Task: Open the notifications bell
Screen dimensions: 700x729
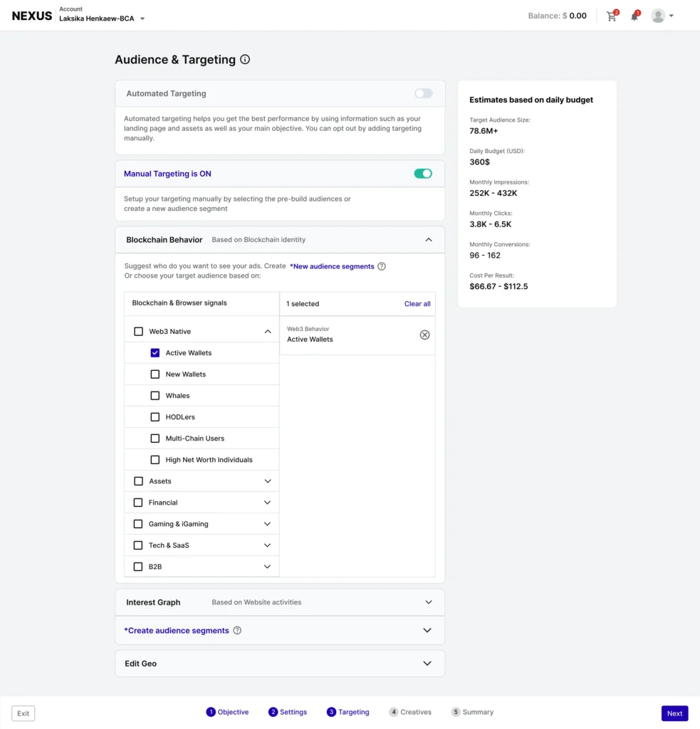Action: [634, 16]
